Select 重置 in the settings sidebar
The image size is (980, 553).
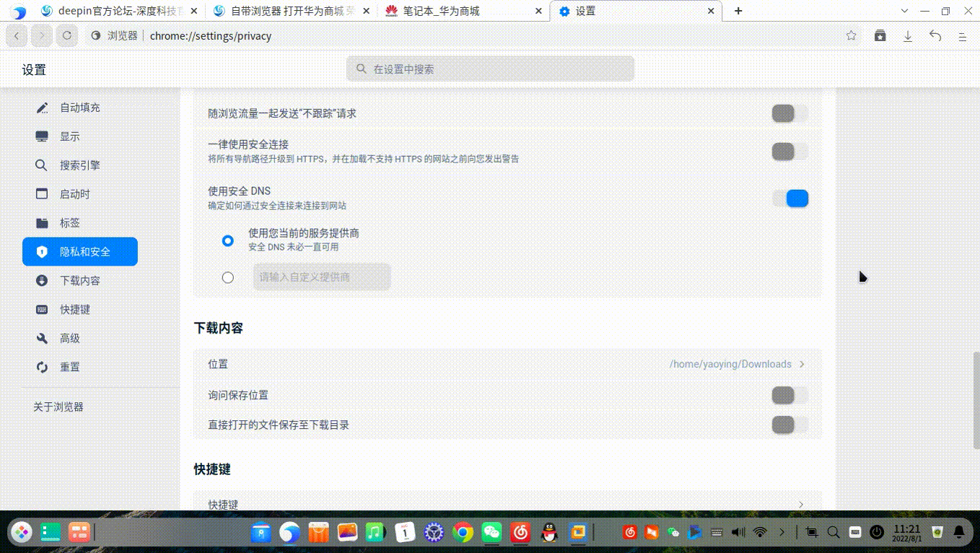tap(69, 367)
